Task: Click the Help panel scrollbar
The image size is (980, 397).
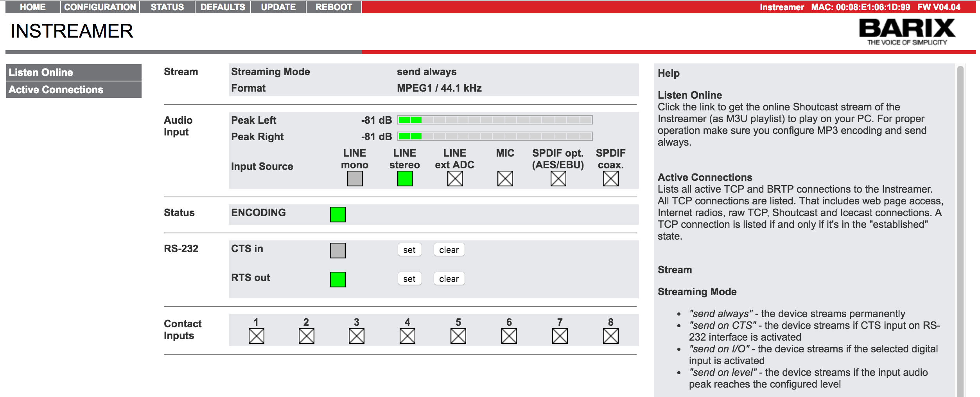Action: coord(960,231)
